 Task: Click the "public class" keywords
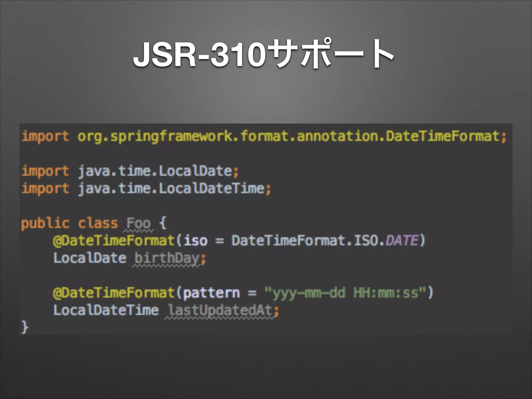click(x=69, y=224)
